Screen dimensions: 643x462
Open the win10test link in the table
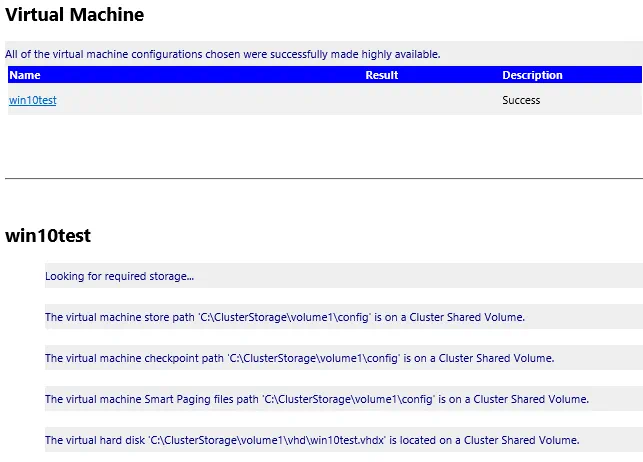point(32,100)
